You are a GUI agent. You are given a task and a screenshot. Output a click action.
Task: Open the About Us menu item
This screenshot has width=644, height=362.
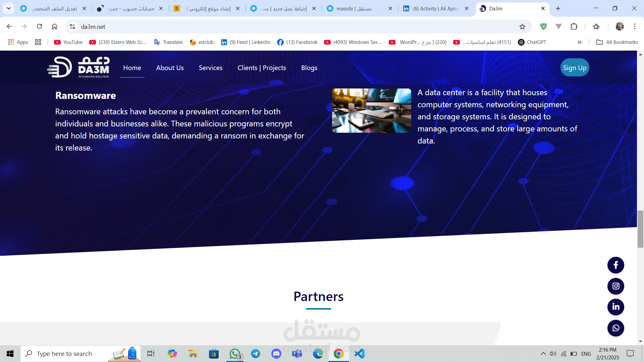coord(170,68)
